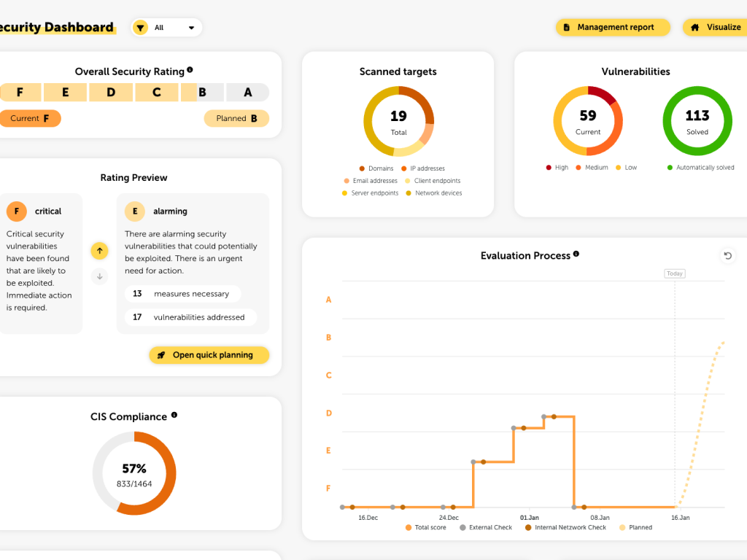
Task: Click the 833/1464 compliance value
Action: (x=134, y=484)
